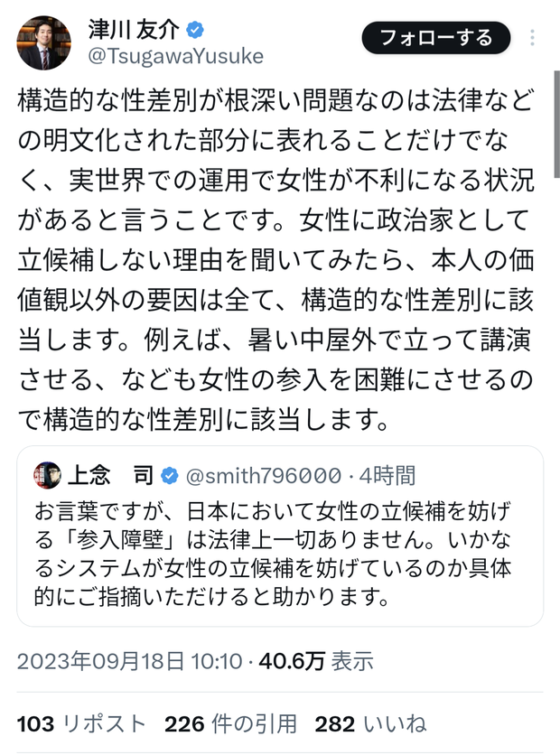Screen dimensions: 560x755
Task: Open 津川友介's profile picture
Action: click(44, 42)
